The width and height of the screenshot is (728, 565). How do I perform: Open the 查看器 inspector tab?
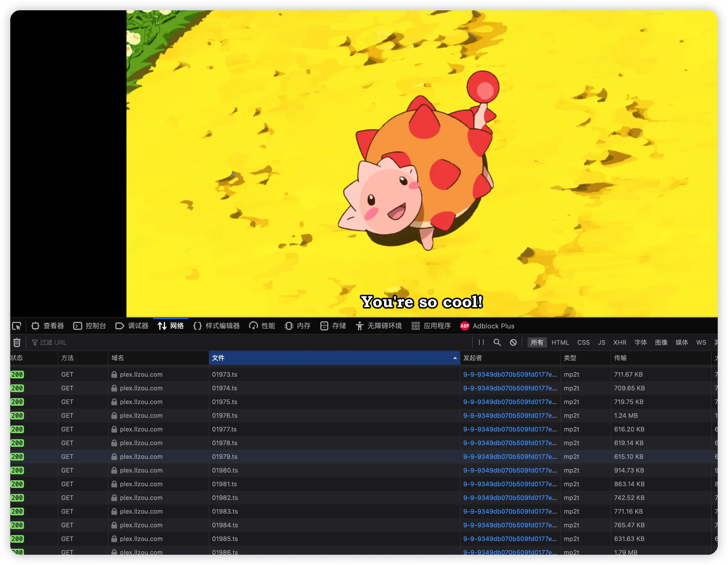click(x=48, y=326)
